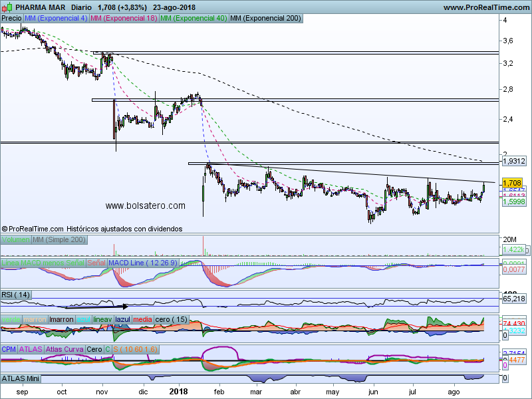Click the cero (15) indicator label
Viewport: 532px width, 399px height.
tap(172, 320)
